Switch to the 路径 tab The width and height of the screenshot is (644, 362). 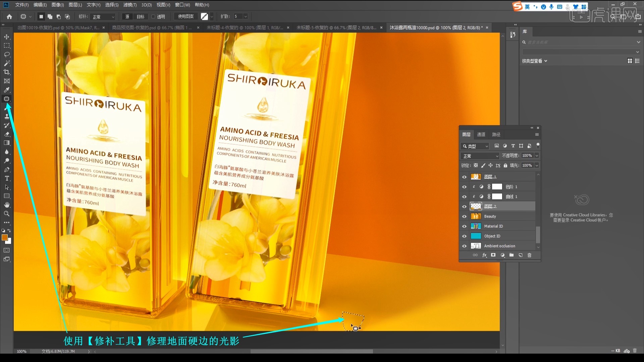pyautogui.click(x=496, y=134)
